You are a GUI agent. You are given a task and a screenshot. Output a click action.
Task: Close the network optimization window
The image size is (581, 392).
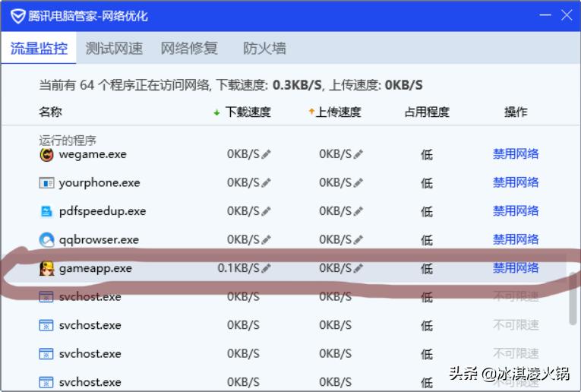[x=567, y=15]
